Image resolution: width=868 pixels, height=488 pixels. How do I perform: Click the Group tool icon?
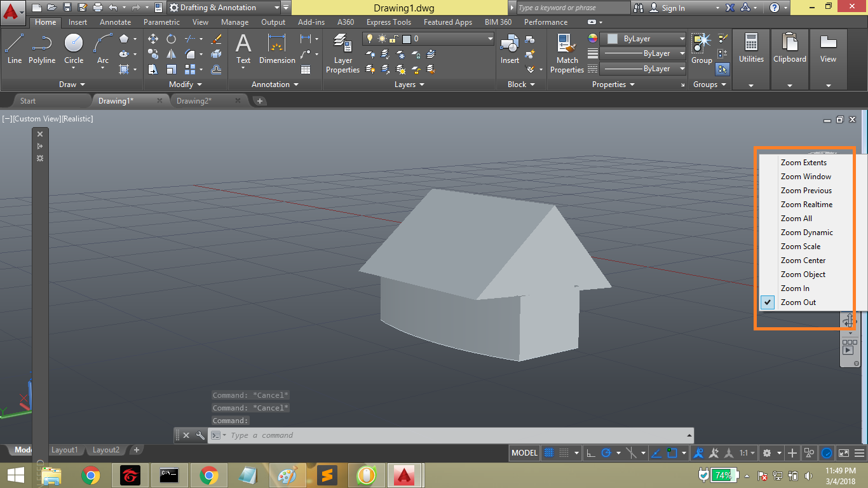pyautogui.click(x=702, y=49)
